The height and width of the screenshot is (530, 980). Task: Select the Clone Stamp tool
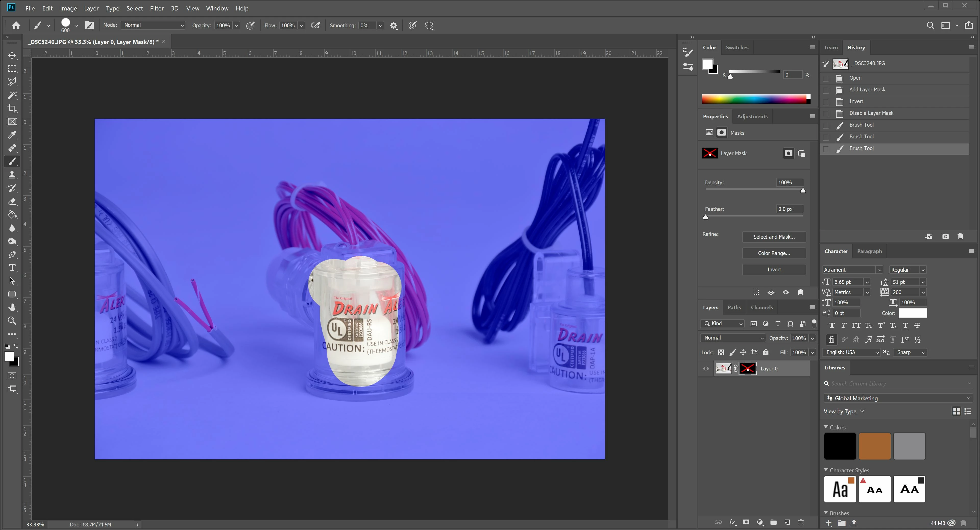coord(12,175)
